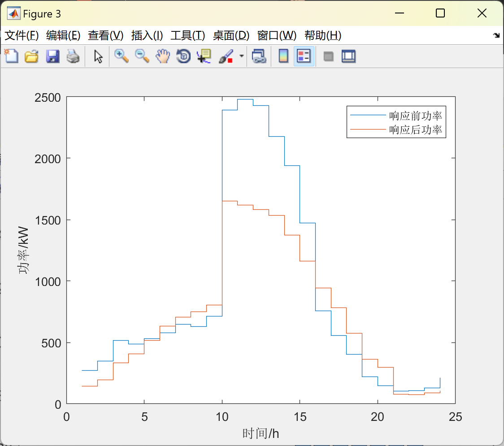Screen dimensions: 504x446
Task: Close the Figure 3 window
Action: click(x=482, y=13)
